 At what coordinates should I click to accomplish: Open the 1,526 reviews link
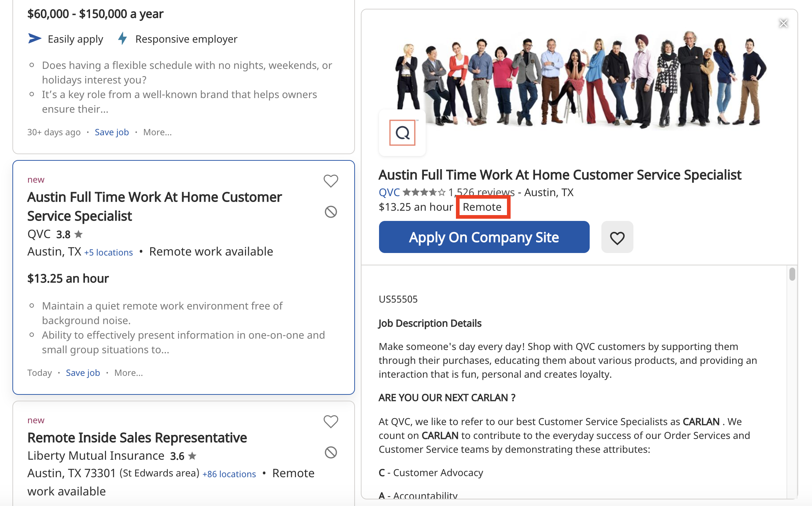coord(481,192)
